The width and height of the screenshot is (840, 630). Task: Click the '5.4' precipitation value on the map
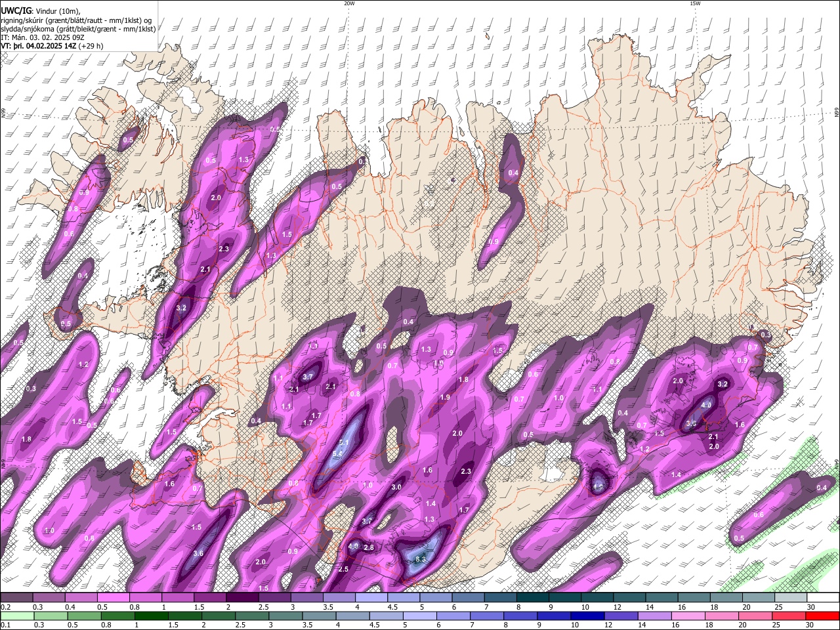point(338,453)
